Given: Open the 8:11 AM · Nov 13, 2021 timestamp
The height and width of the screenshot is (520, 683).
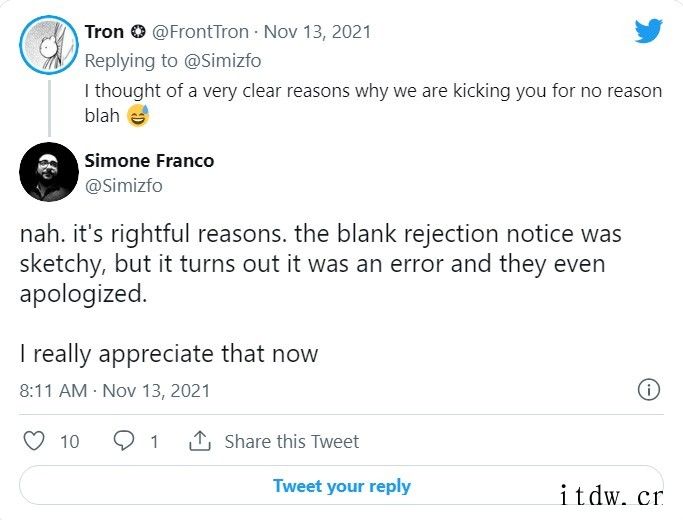Looking at the screenshot, I should (x=115, y=391).
